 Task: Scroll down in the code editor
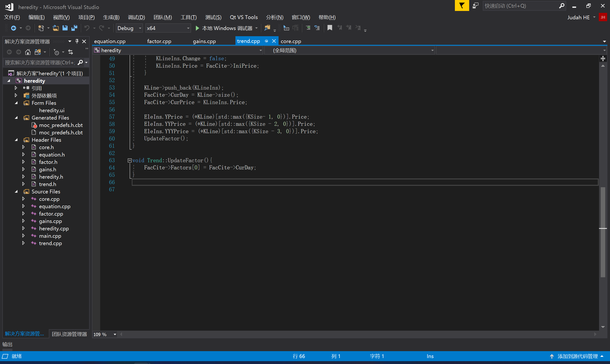pyautogui.click(x=603, y=326)
